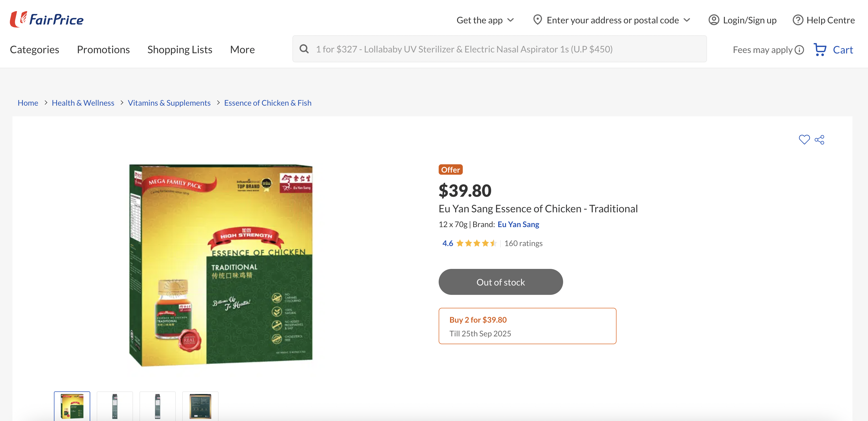The height and width of the screenshot is (421, 868).
Task: Navigate to Vitamins & Supplements breadcrumb
Action: (169, 103)
